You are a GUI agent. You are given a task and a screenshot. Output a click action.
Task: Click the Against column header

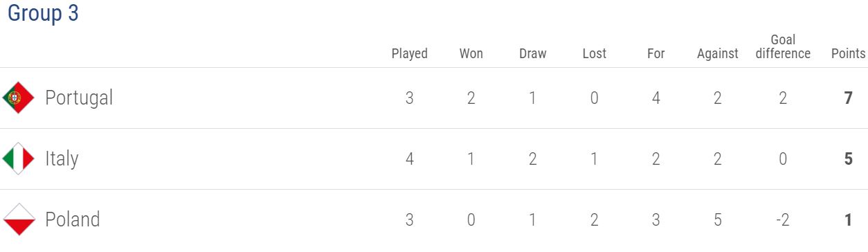pos(718,53)
